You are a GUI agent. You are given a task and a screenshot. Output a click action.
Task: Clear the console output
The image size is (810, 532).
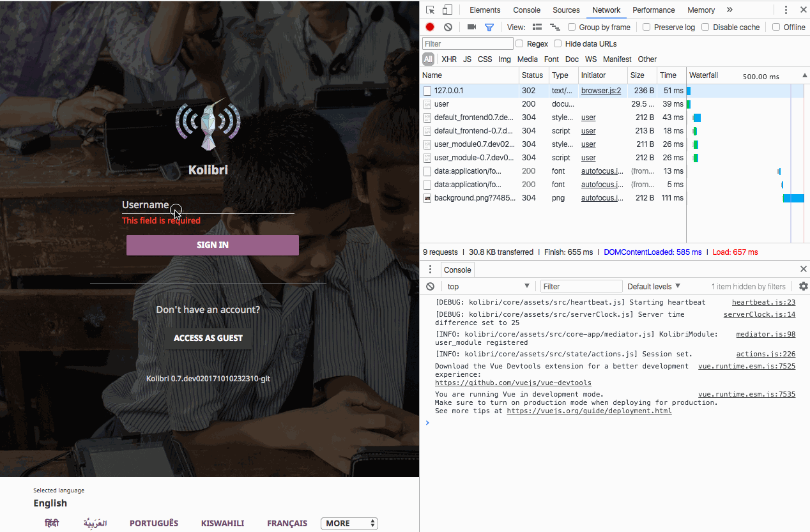pyautogui.click(x=430, y=286)
